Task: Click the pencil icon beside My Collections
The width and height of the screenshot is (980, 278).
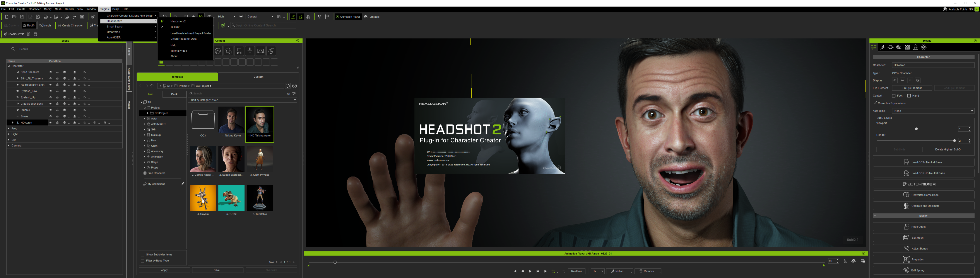Action: 182,184
